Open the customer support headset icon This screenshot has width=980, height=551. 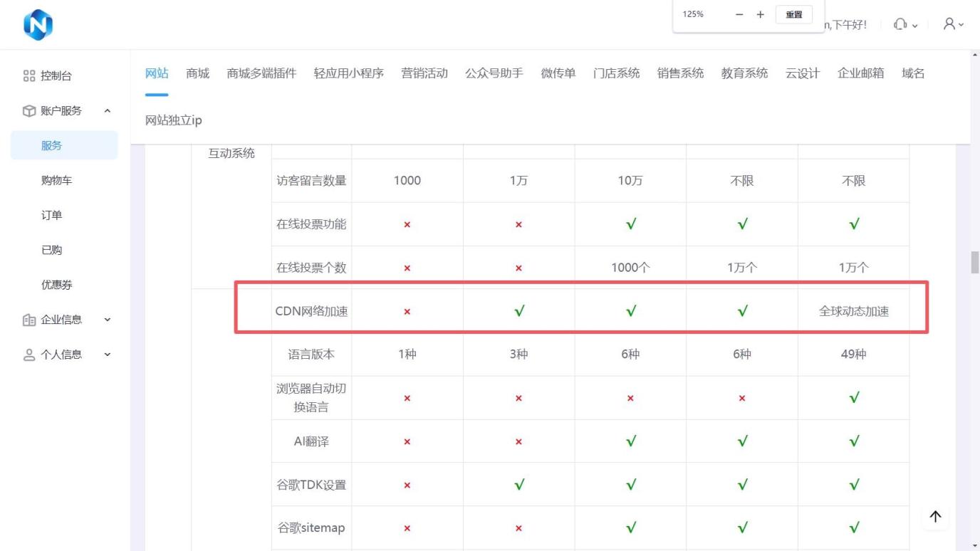900,24
